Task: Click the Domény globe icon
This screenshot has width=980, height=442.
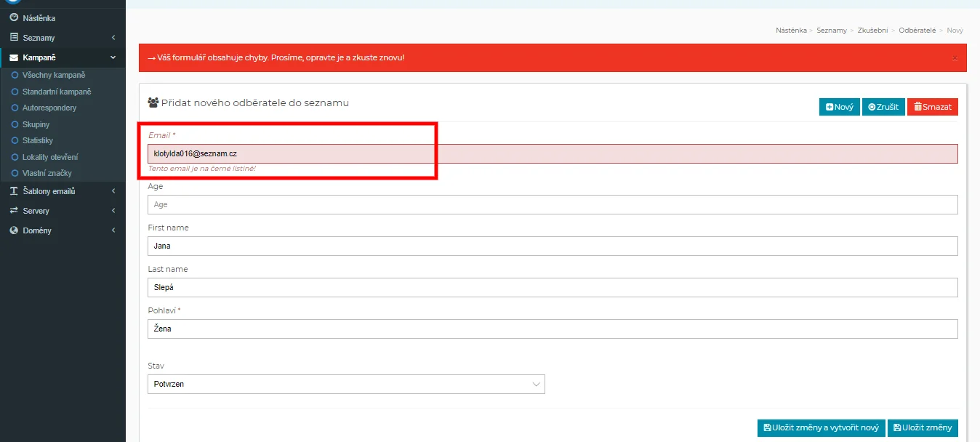Action: pyautogui.click(x=14, y=230)
